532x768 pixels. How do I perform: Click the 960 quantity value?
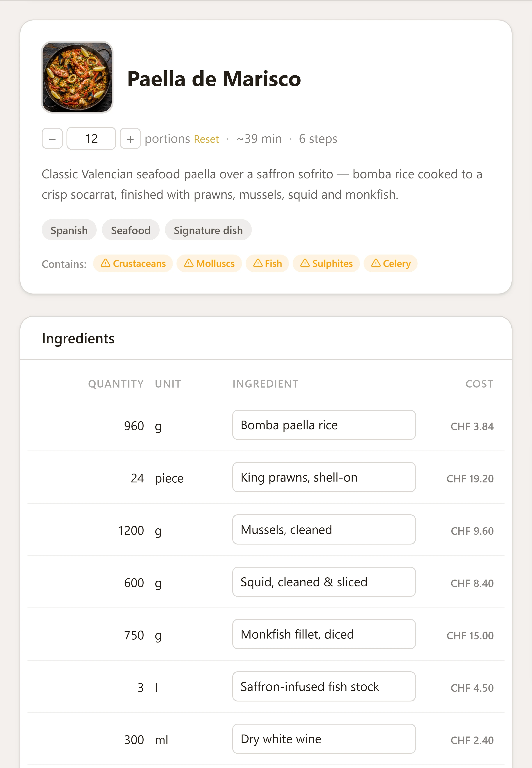point(134,426)
